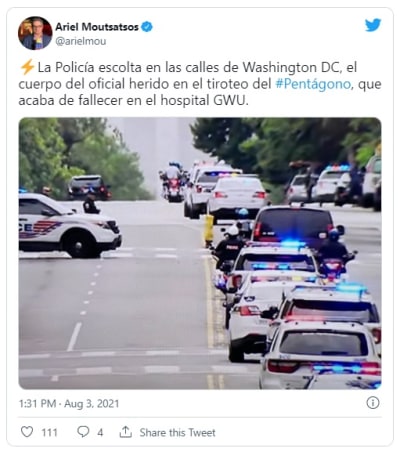Click the share upload arrow icon
The image size is (400, 452).
tap(126, 432)
